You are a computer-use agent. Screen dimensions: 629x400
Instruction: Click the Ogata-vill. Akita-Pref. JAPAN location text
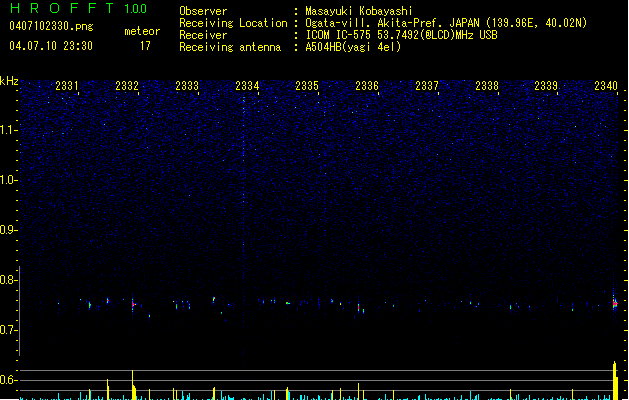click(446, 23)
